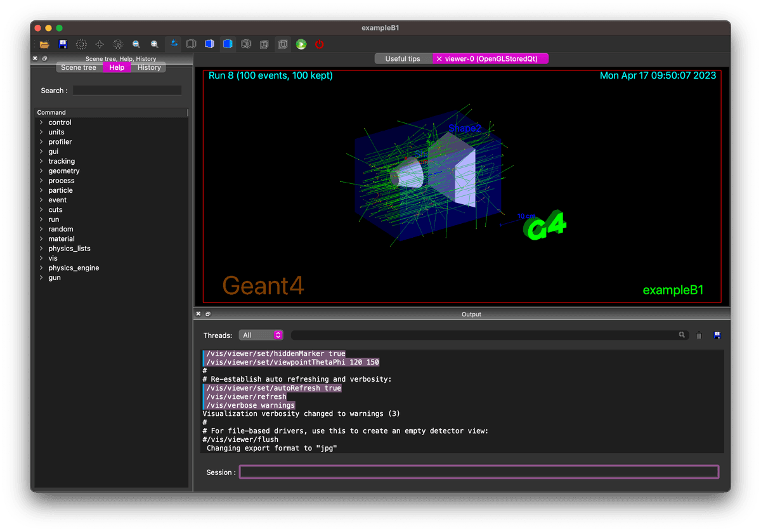Click the red power exit icon
This screenshot has width=761, height=532.
click(x=320, y=44)
